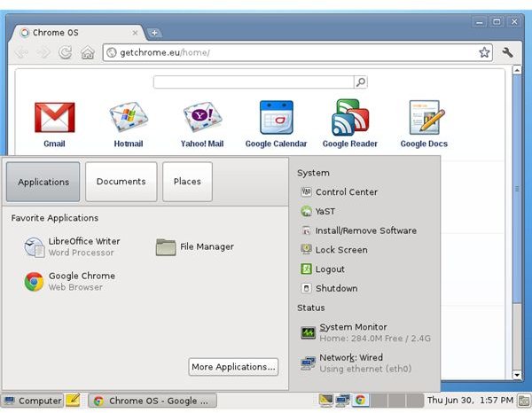Click the Chrome tray icon on the panel

[360, 401]
